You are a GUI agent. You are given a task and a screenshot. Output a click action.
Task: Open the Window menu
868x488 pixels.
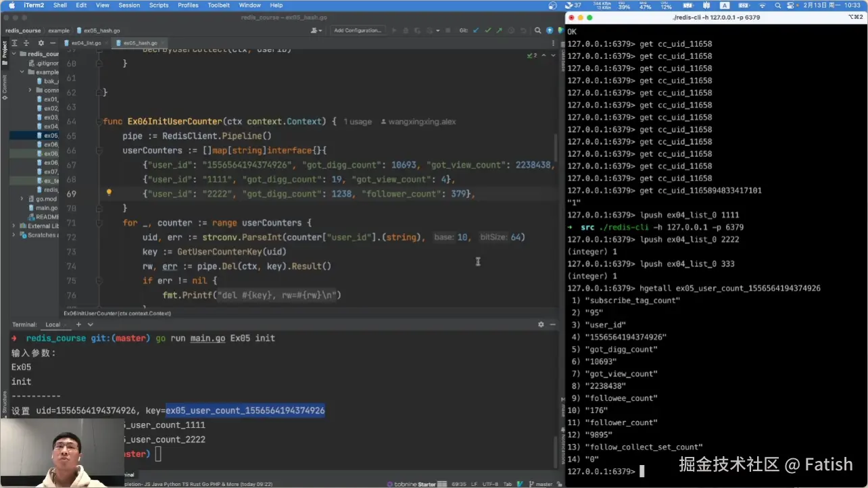[x=249, y=5]
